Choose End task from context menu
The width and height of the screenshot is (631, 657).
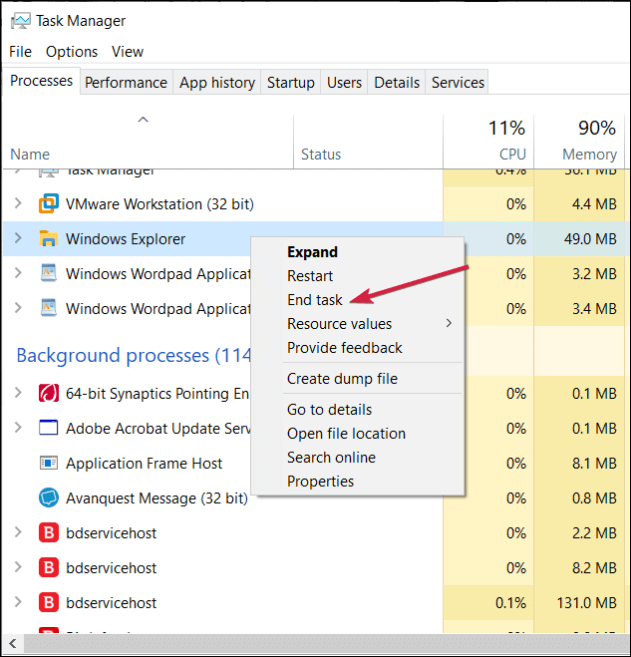[314, 300]
